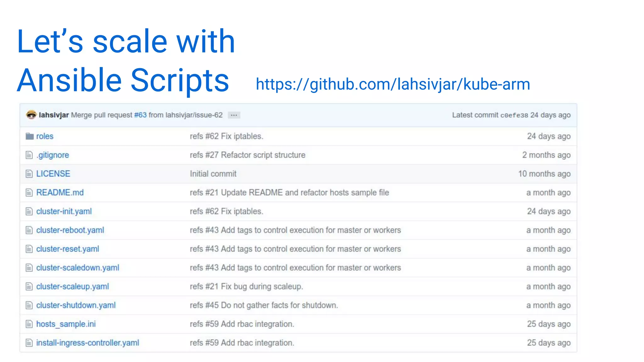Open hosts_sample.ini
The height and width of the screenshot is (362, 644).
click(66, 324)
